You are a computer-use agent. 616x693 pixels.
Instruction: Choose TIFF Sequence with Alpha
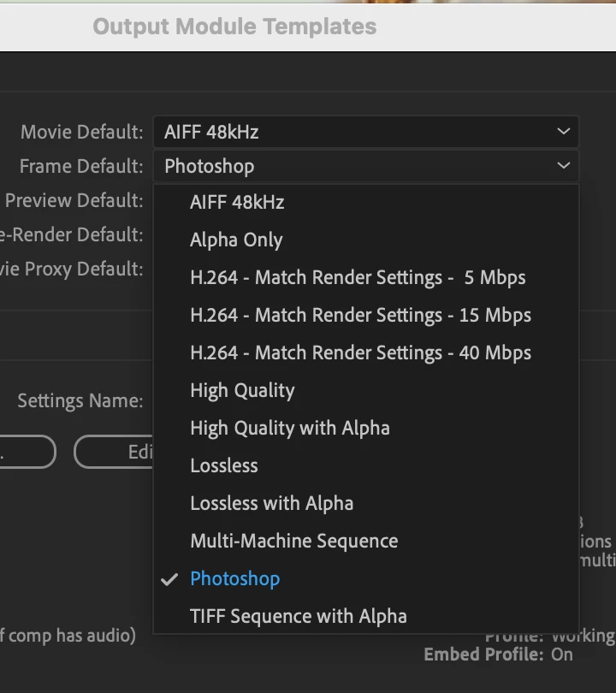tap(366, 617)
